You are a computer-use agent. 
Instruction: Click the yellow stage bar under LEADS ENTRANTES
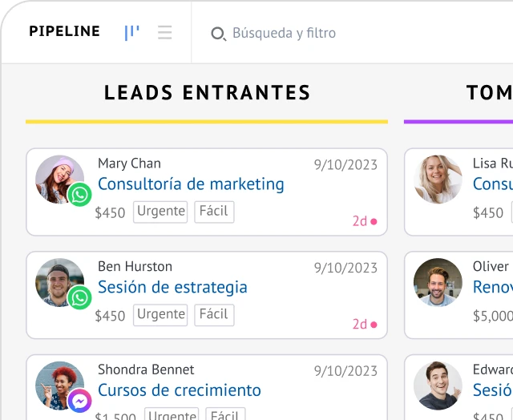pyautogui.click(x=207, y=122)
